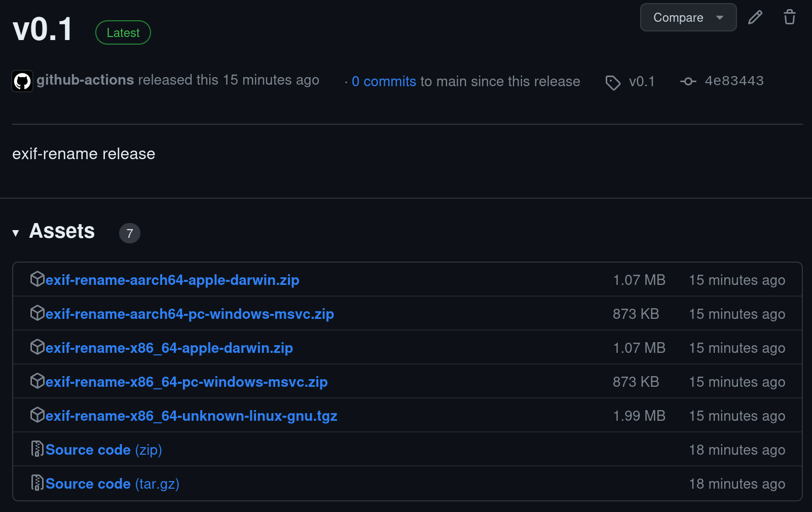Click the commit icon beside 4e83443
This screenshot has width=812, height=512.
(688, 81)
